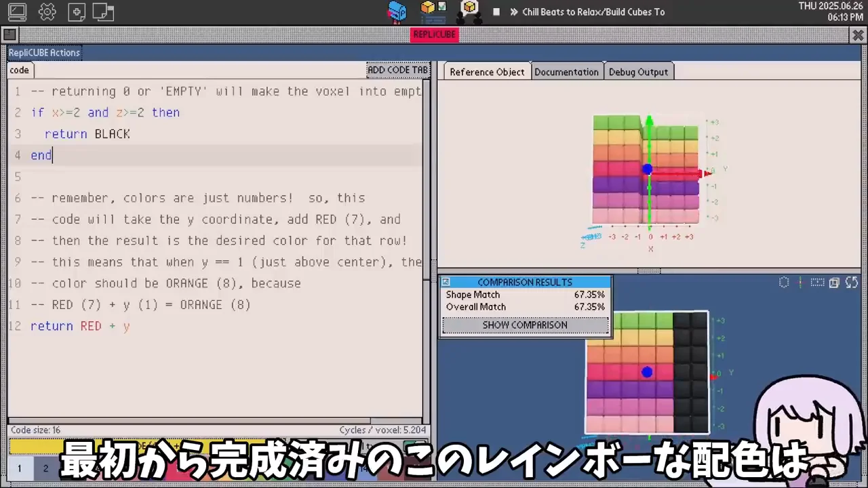Open the window menu icon left of title bar

9,35
